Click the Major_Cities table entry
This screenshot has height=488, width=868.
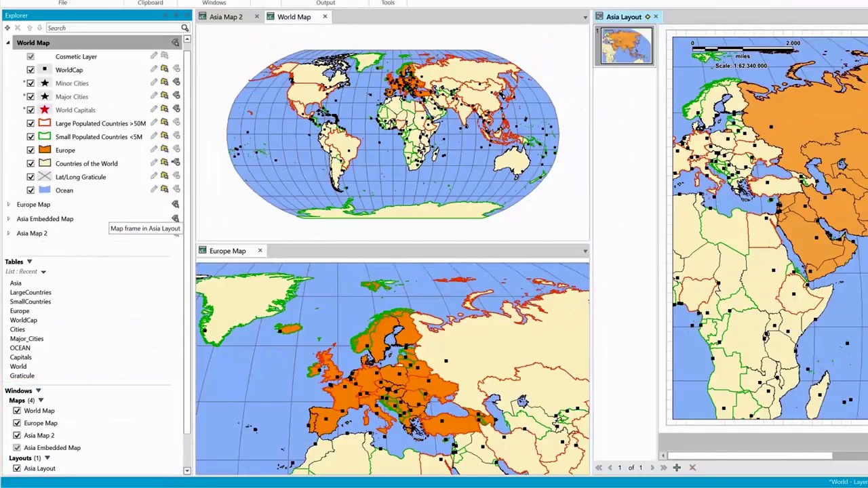pos(26,339)
